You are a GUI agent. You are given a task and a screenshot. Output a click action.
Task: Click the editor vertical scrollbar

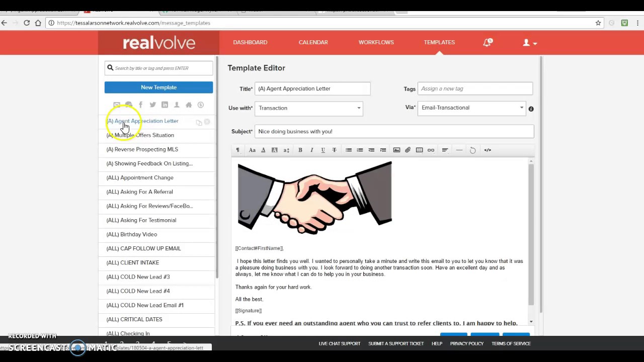[531, 234]
